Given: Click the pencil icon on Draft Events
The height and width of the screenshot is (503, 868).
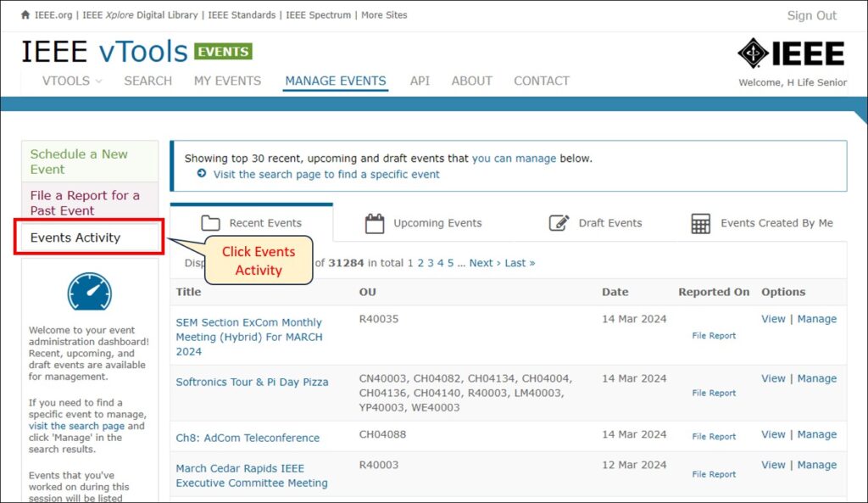Looking at the screenshot, I should coord(559,223).
